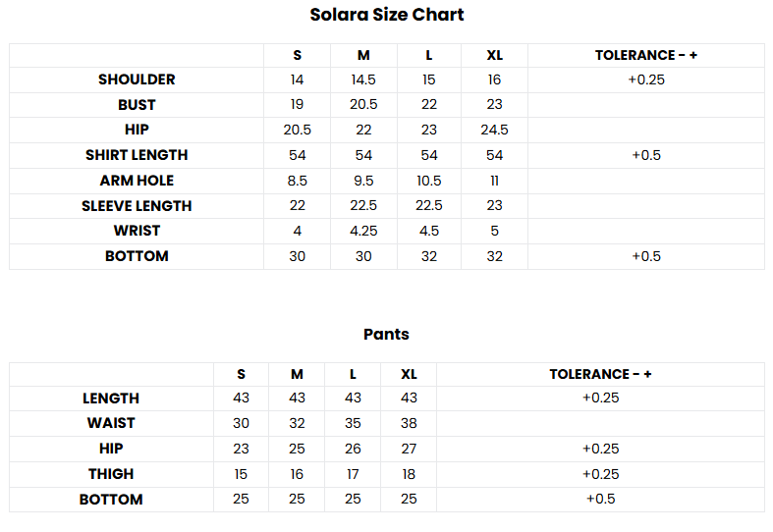773x532 pixels.
Task: Click the hip XL value 24.5
Action: [494, 130]
